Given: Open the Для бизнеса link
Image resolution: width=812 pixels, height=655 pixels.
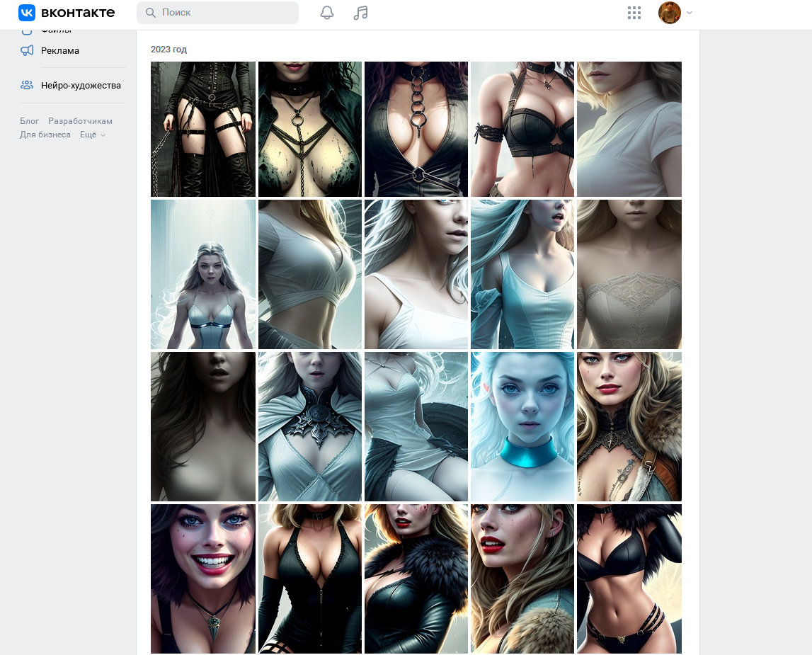Looking at the screenshot, I should [x=45, y=135].
